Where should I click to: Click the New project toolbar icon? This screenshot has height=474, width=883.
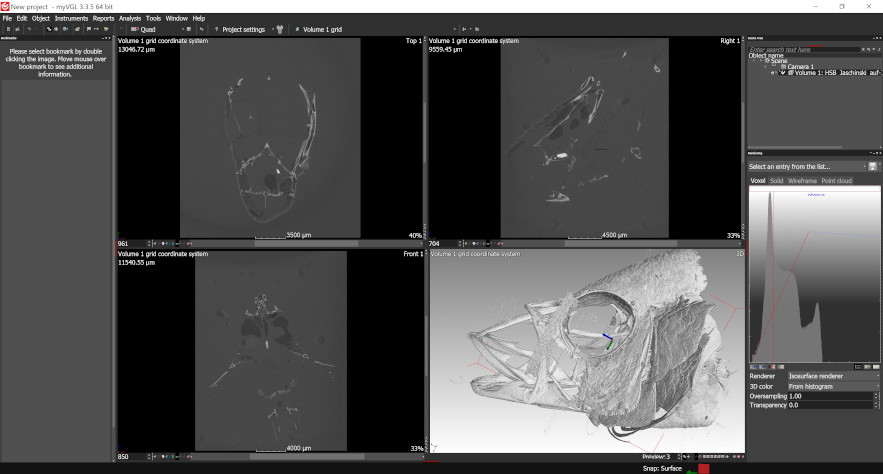[x=8, y=29]
